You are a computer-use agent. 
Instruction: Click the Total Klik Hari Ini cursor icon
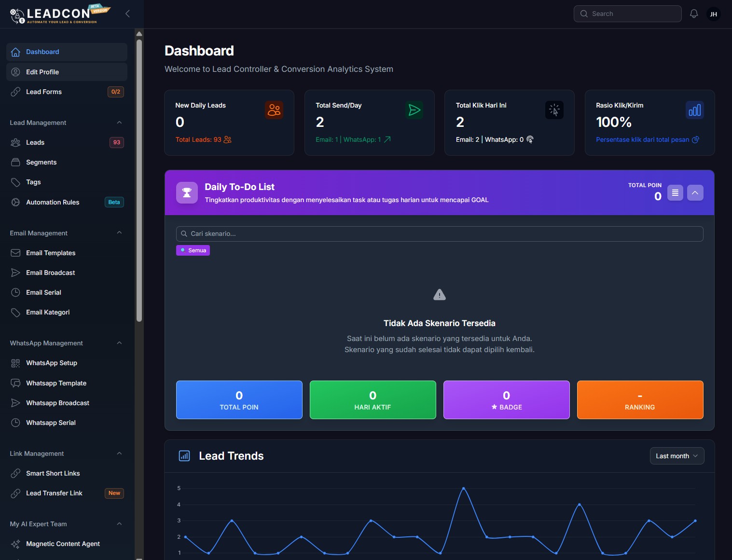point(554,110)
